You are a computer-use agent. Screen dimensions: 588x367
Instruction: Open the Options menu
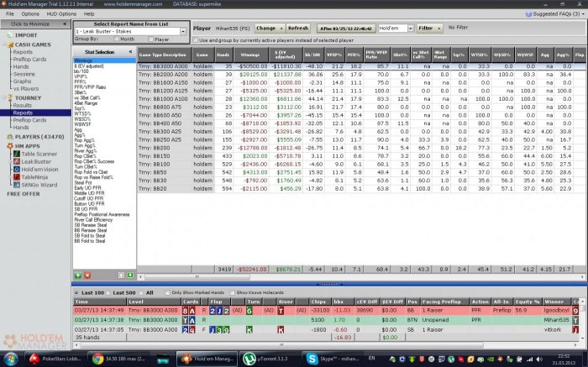point(30,14)
